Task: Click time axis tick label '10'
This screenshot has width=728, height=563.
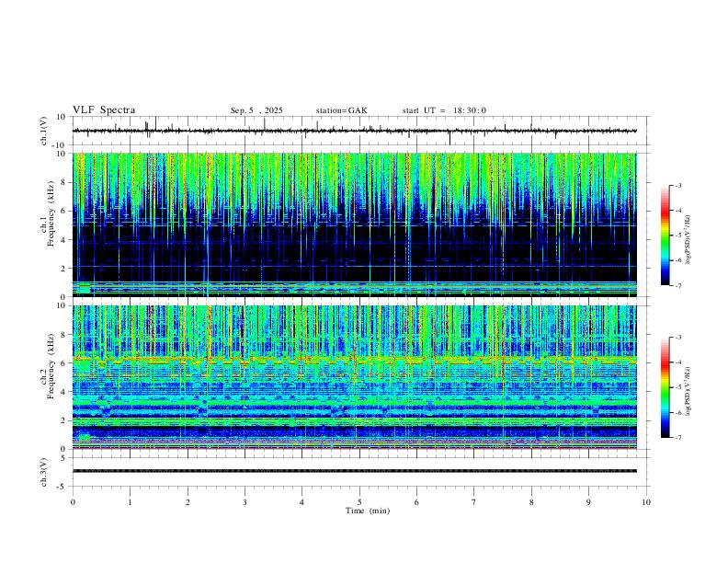Action: tap(646, 502)
